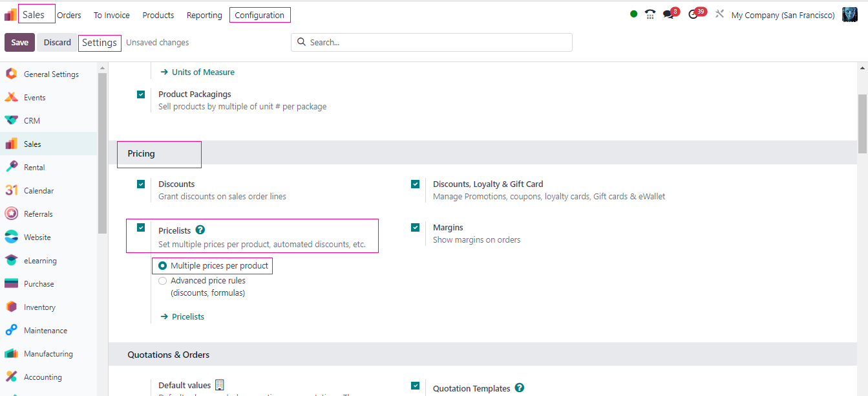Click the Inventory icon in the sidebar
Screen dimensions: 868x396
tap(11, 307)
